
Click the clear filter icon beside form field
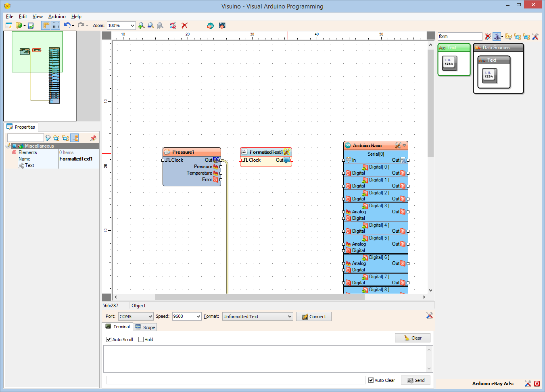488,36
